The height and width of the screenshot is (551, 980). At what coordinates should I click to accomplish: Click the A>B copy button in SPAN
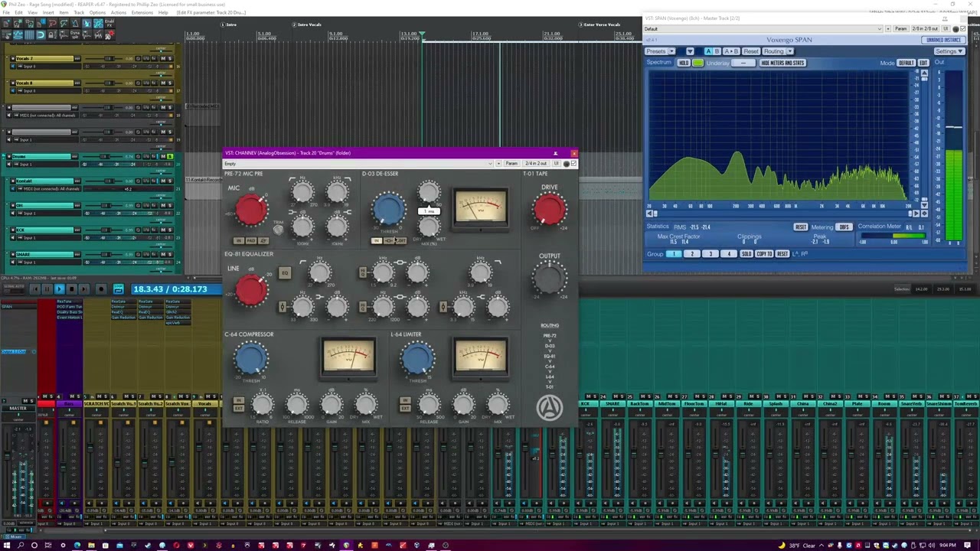731,51
